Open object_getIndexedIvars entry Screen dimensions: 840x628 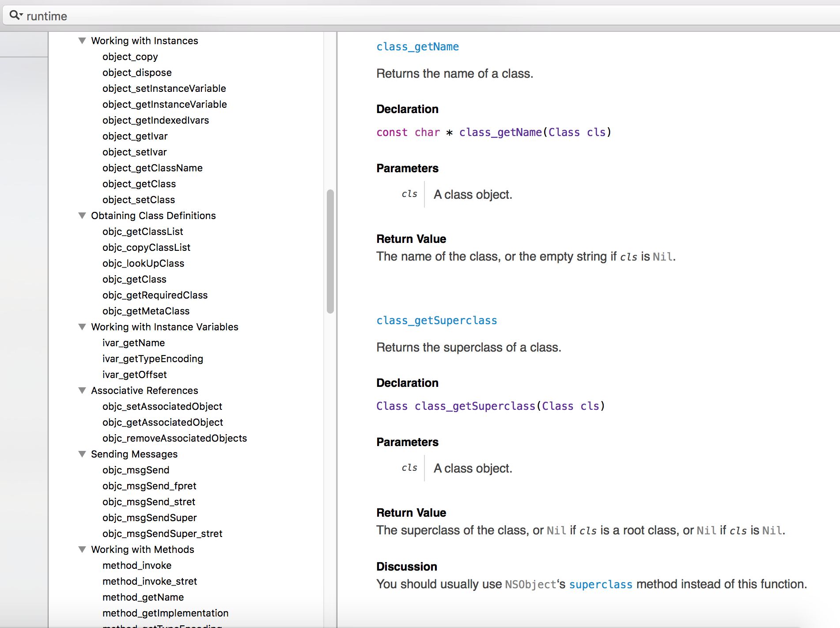[155, 121]
